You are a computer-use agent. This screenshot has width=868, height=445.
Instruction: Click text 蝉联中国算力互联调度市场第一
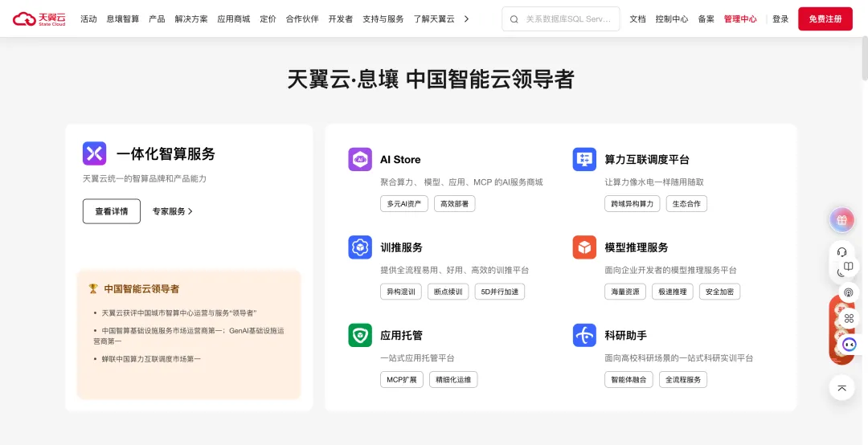[x=151, y=359]
